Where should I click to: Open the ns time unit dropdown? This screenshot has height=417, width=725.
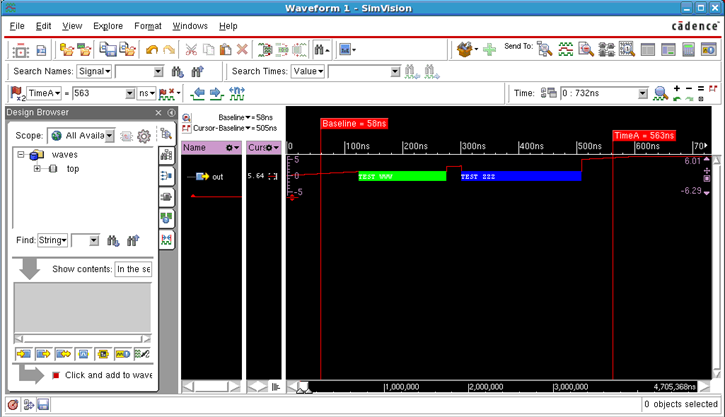146,93
